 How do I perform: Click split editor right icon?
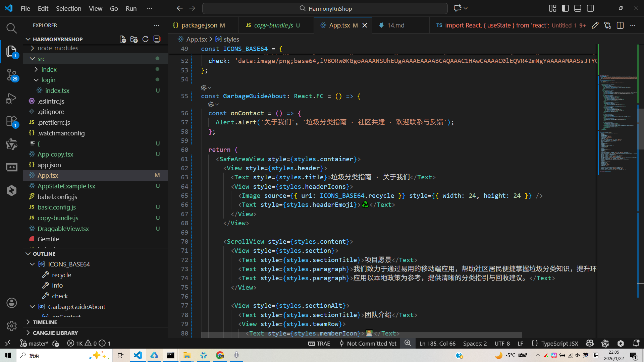pyautogui.click(x=620, y=25)
